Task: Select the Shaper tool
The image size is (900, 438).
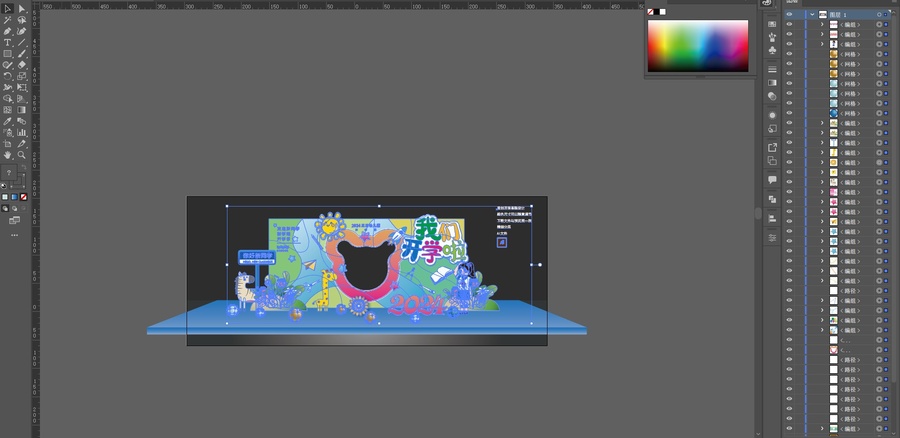Action: click(x=7, y=65)
